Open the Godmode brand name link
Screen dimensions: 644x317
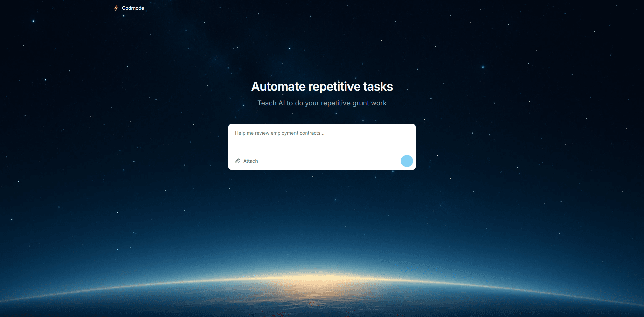point(133,8)
